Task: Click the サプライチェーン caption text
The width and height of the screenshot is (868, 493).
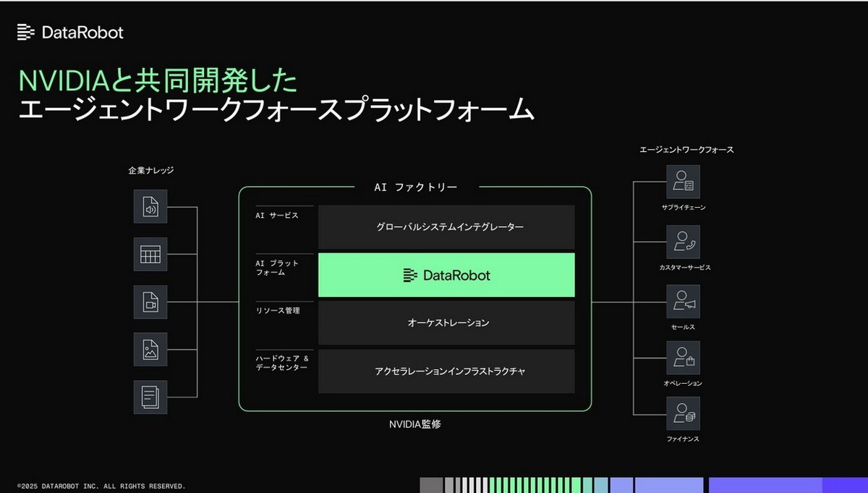Action: pyautogui.click(x=683, y=208)
